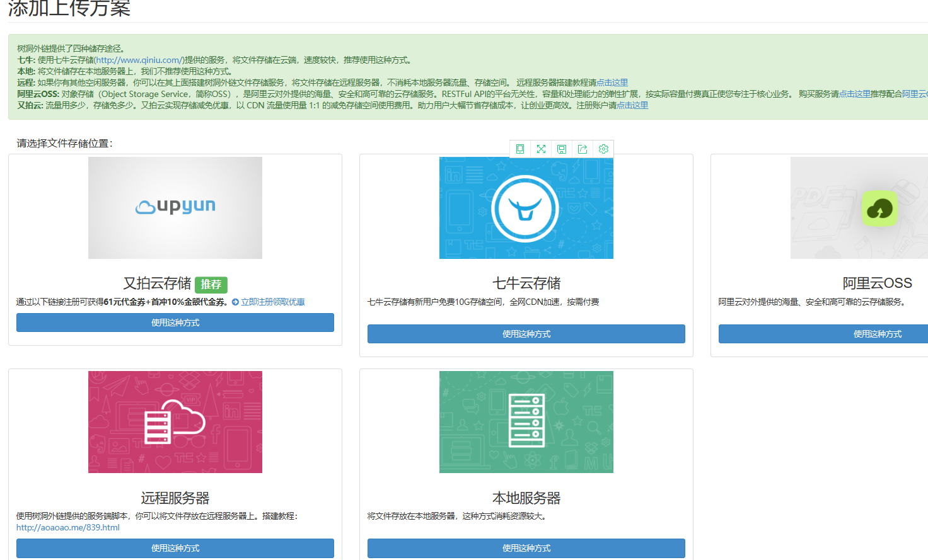This screenshot has height=560, width=928.
Task: Click the floppy disk save icon
Action: (x=562, y=149)
